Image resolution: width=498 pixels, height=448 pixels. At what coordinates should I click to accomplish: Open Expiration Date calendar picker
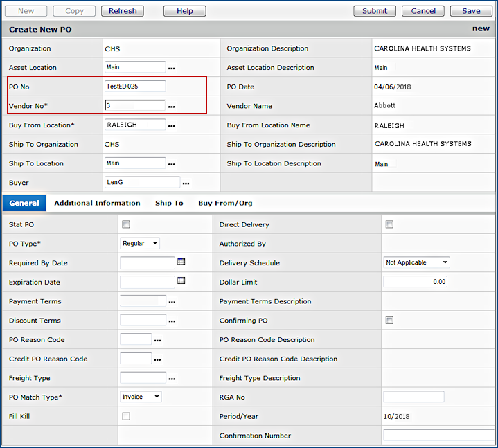coord(181,281)
